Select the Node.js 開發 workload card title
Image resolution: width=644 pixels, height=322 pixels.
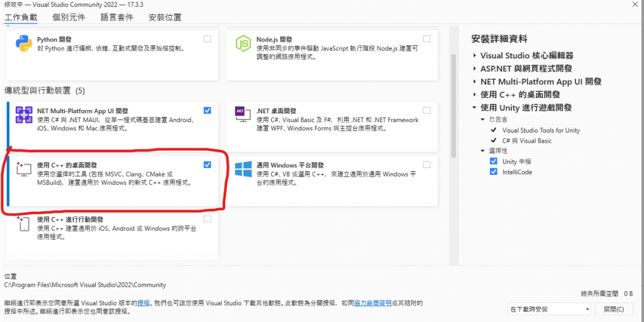(x=274, y=40)
